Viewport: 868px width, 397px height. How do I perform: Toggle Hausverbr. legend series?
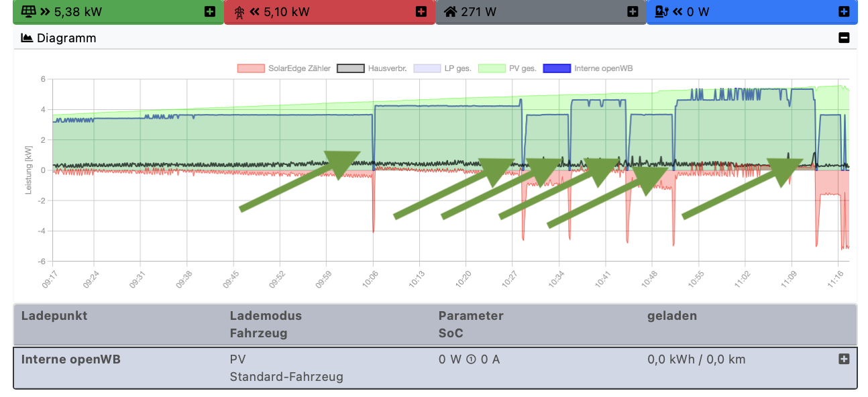[372, 68]
